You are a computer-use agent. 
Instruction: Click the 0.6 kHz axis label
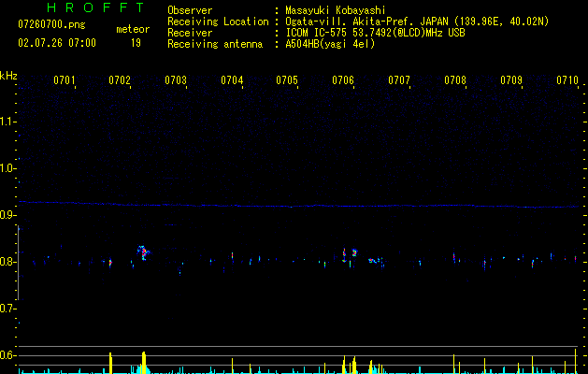[x=7, y=355]
